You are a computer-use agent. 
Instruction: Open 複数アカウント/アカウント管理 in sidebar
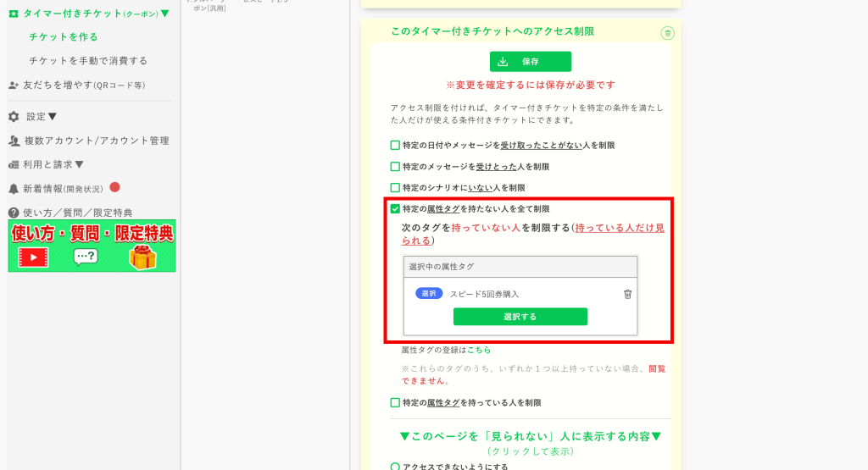pyautogui.click(x=97, y=141)
